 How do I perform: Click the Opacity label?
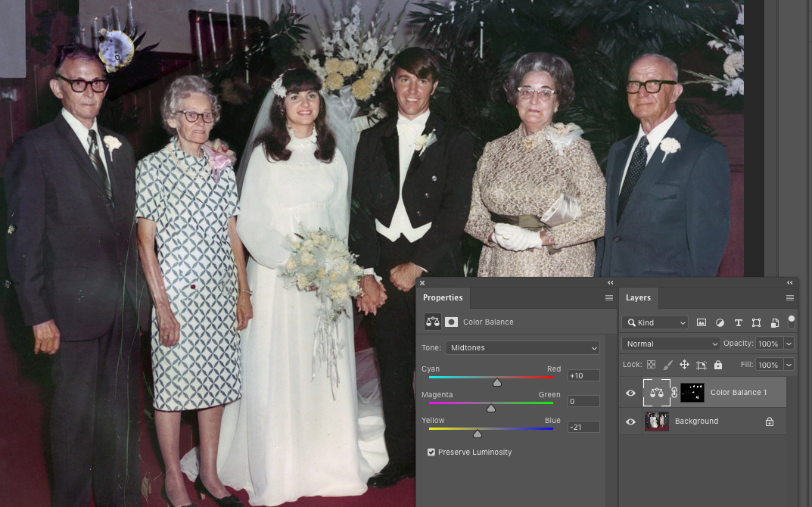click(739, 344)
